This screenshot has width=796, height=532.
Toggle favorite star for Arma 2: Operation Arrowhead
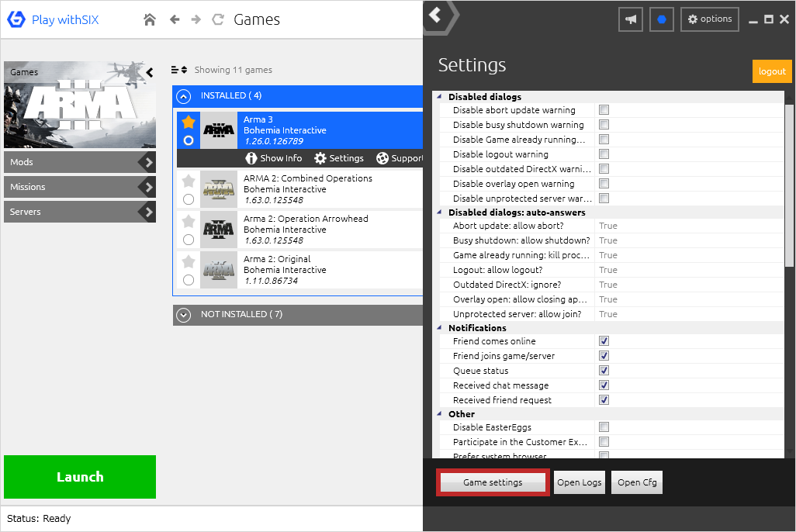pos(189,221)
